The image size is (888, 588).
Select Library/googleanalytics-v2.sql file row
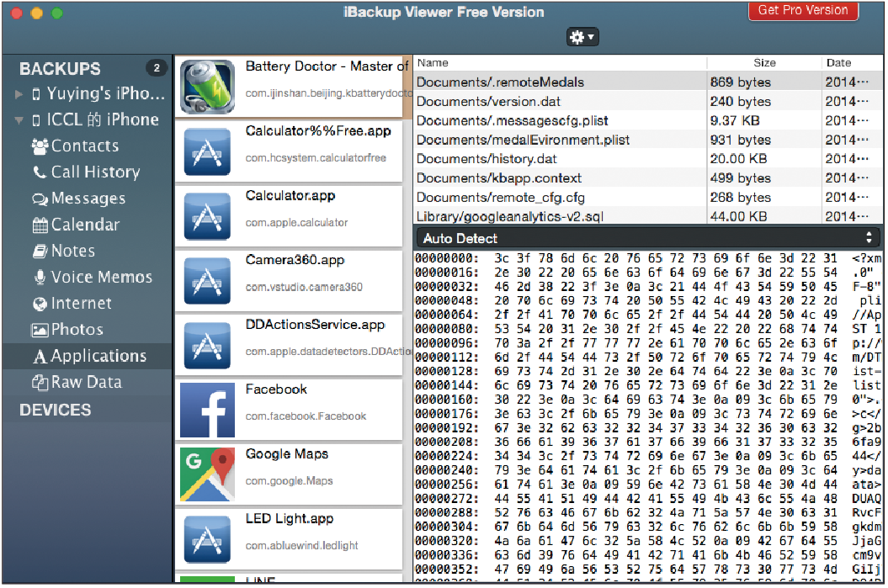[x=648, y=216]
